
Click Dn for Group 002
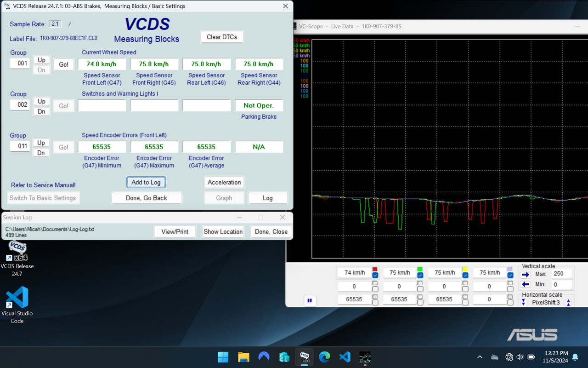pos(41,111)
